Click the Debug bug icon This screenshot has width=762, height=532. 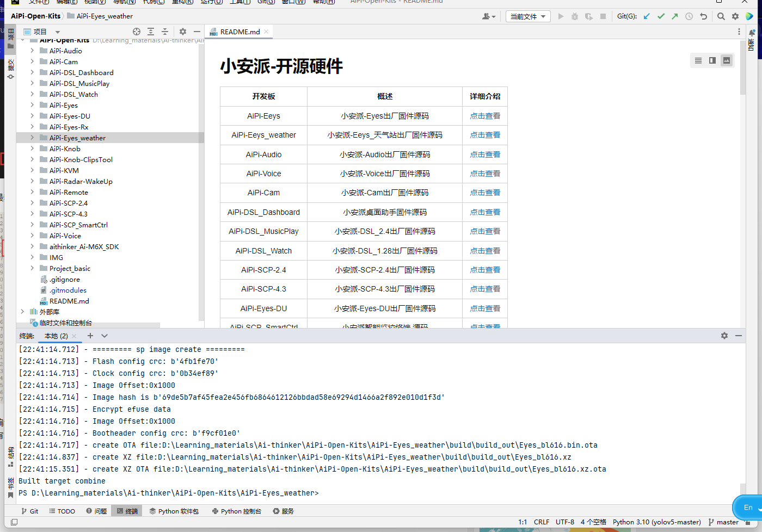(x=575, y=16)
